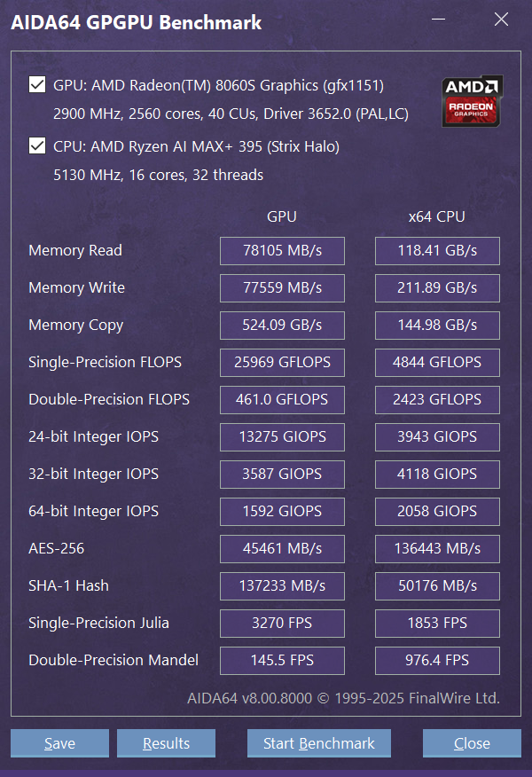This screenshot has width=532, height=777.
Task: Click the x64 CPU column header
Action: point(437,216)
